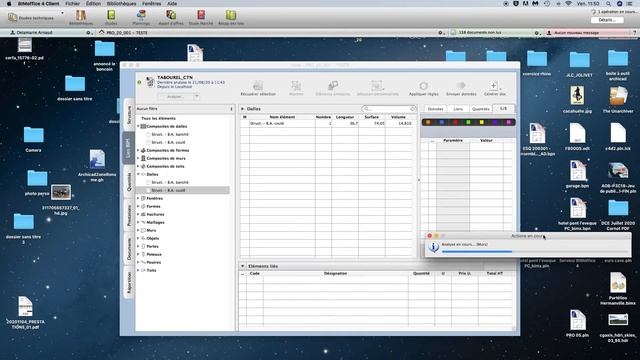Viewport: 640px width, 360px height.
Task: Toggle checkbox for Struct. - B.A. coulé under Composites de dalles
Action: (148, 142)
